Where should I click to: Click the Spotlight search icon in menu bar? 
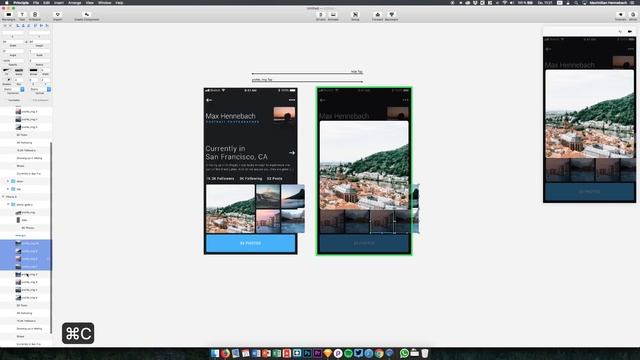tap(576, 2)
